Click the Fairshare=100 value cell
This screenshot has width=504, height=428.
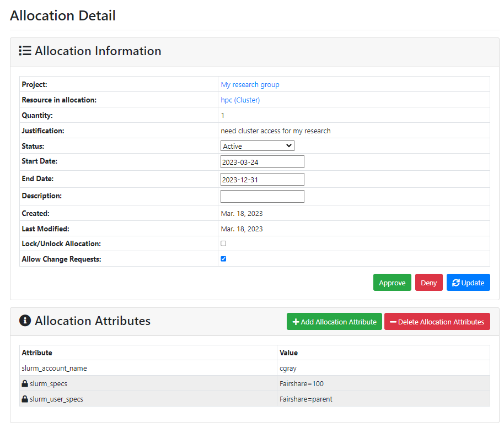(x=383, y=383)
